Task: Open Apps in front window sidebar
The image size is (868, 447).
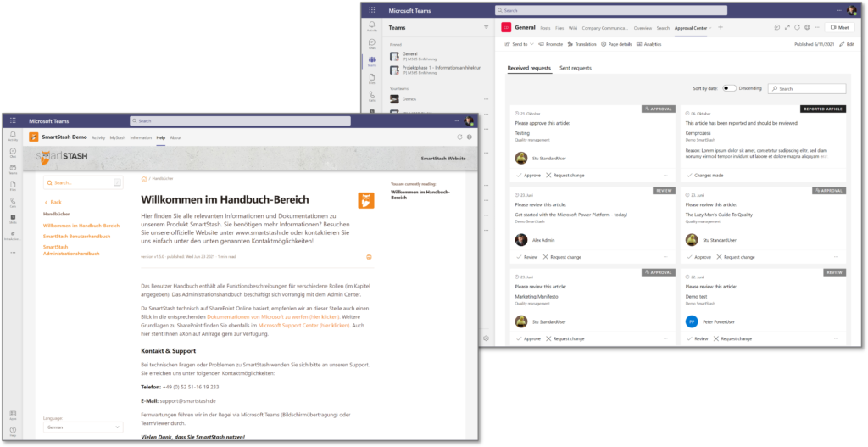Action: tap(13, 415)
